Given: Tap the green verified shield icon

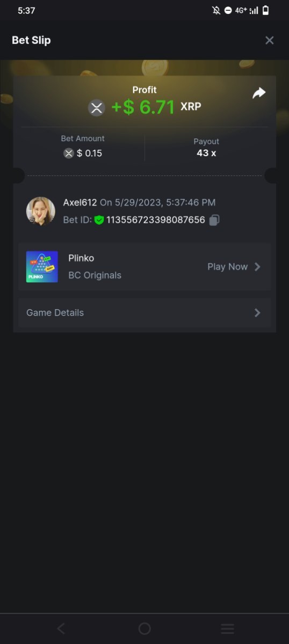Looking at the screenshot, I should click(x=99, y=220).
